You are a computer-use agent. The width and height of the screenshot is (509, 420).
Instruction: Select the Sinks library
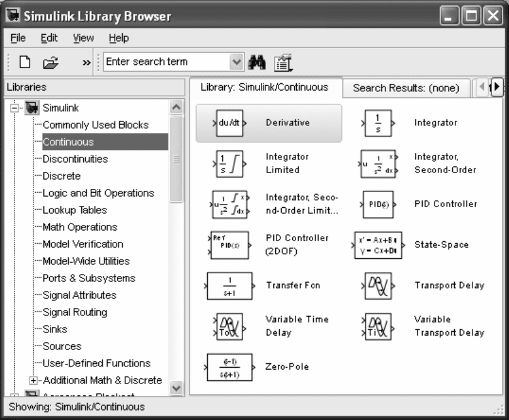tap(55, 329)
